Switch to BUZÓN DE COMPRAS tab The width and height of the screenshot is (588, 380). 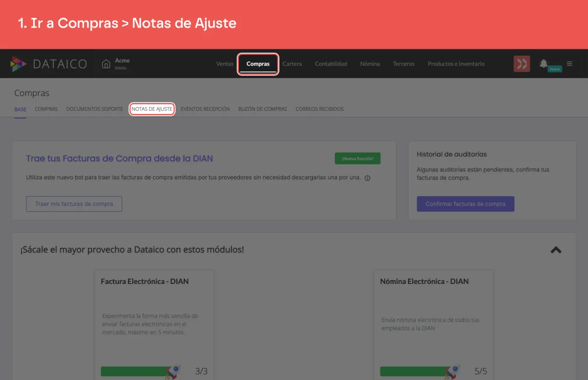click(x=263, y=109)
